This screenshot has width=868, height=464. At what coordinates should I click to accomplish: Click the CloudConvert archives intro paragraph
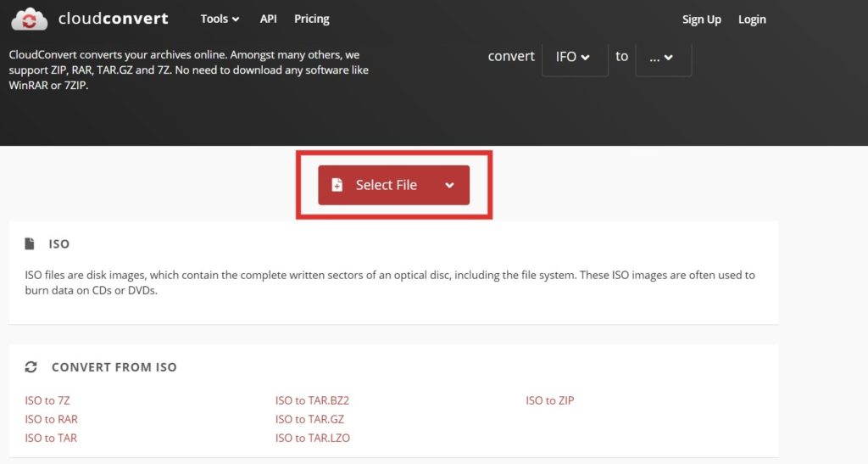(189, 70)
